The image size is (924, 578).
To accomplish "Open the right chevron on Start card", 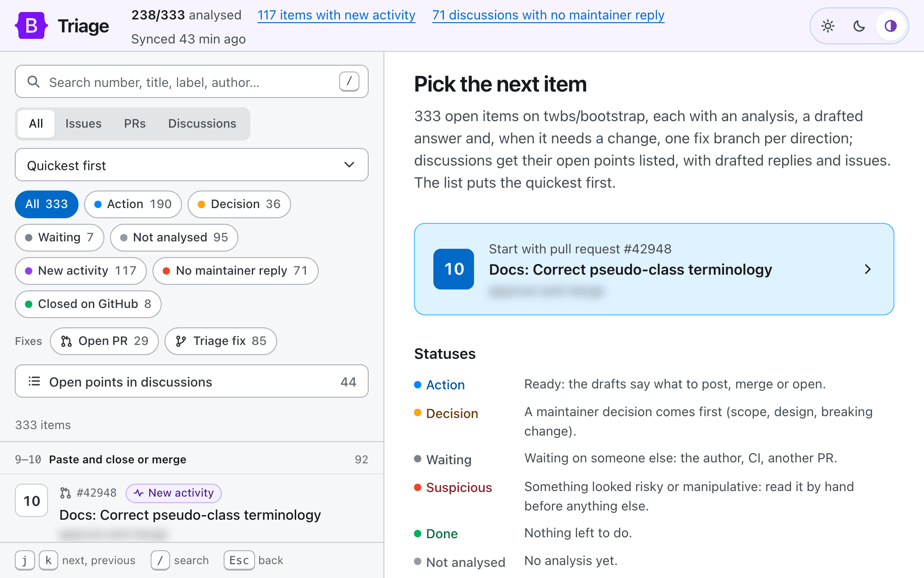I will (868, 269).
